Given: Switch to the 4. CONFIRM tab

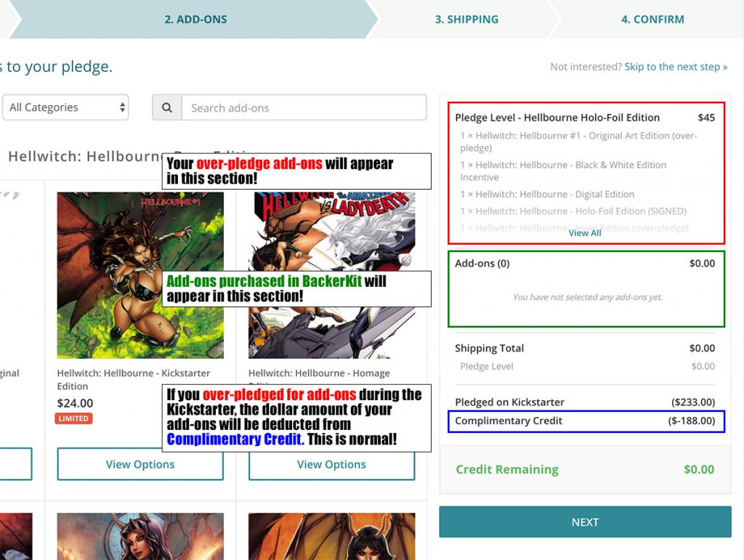Looking at the screenshot, I should pos(652,19).
